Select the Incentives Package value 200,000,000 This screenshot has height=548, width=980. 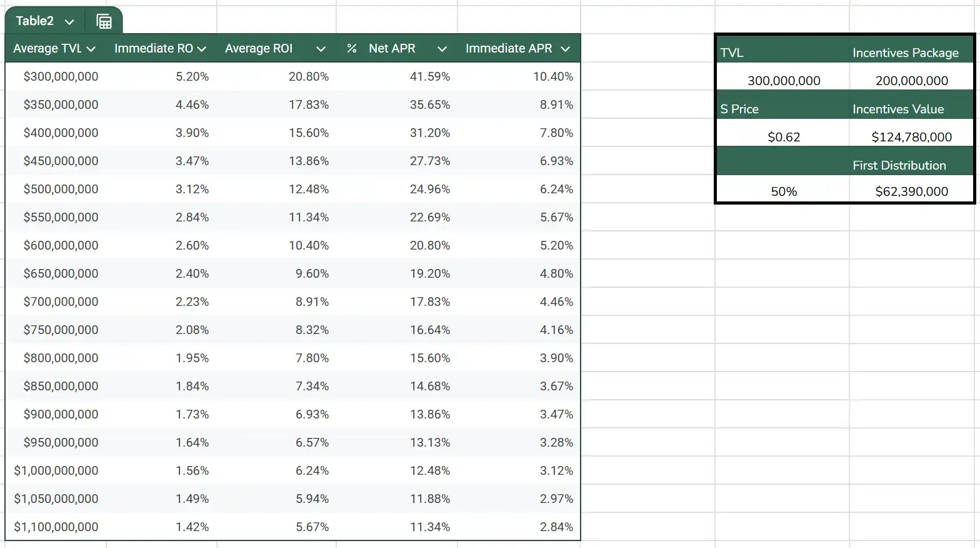click(911, 81)
